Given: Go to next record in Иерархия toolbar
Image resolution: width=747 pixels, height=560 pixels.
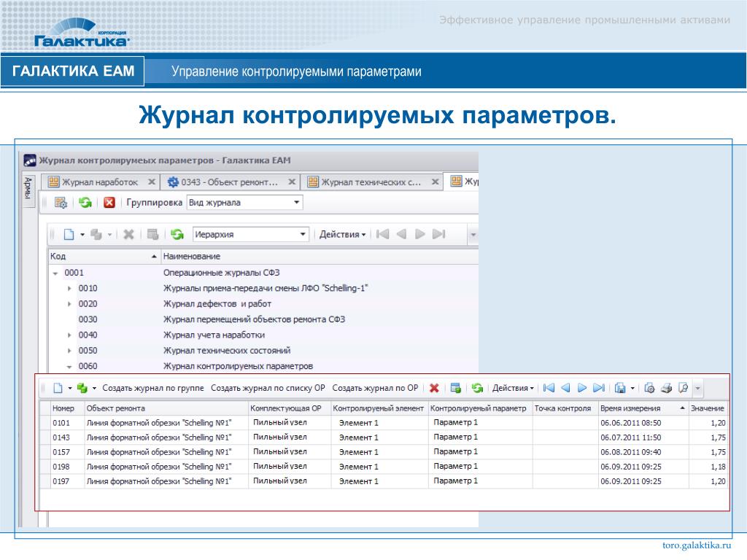Looking at the screenshot, I should coord(419,234).
